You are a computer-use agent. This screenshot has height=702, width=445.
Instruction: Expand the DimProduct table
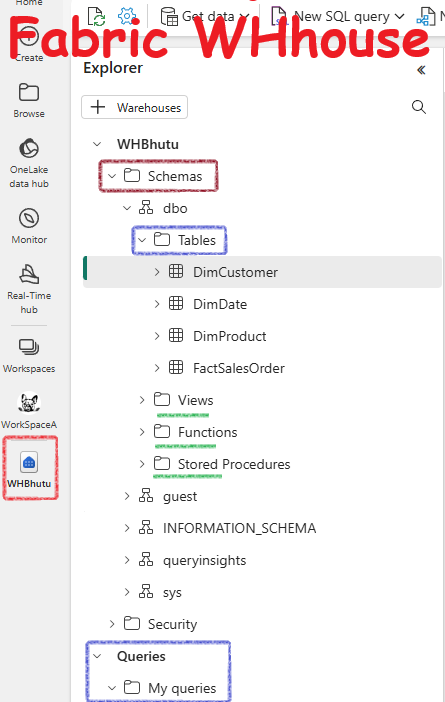pyautogui.click(x=157, y=336)
